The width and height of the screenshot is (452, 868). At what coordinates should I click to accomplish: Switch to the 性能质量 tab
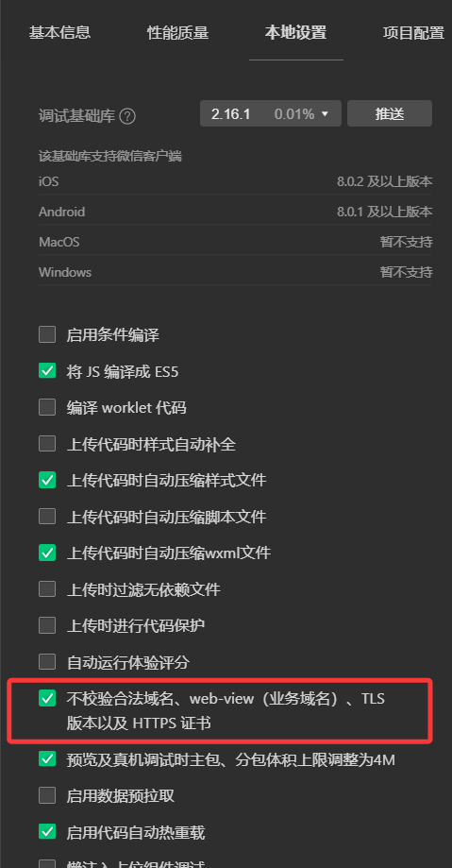(177, 33)
